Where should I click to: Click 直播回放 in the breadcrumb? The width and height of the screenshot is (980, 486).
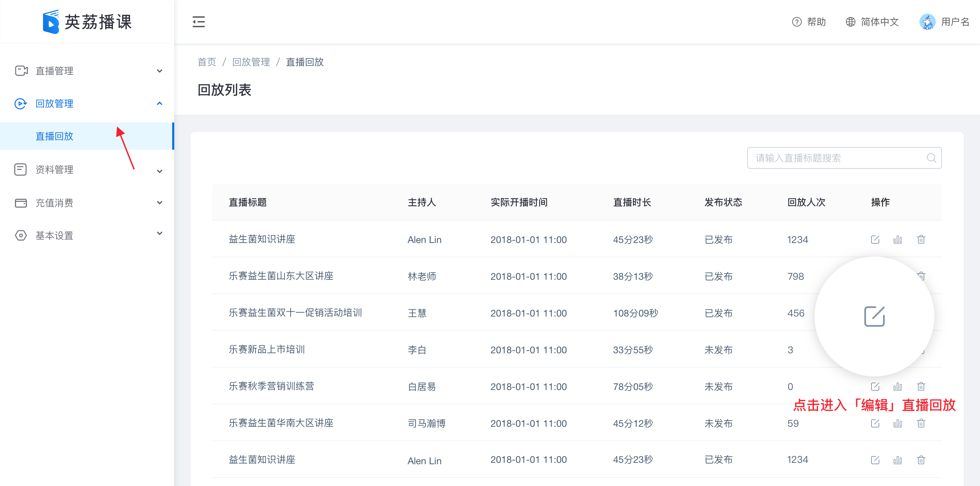[305, 62]
